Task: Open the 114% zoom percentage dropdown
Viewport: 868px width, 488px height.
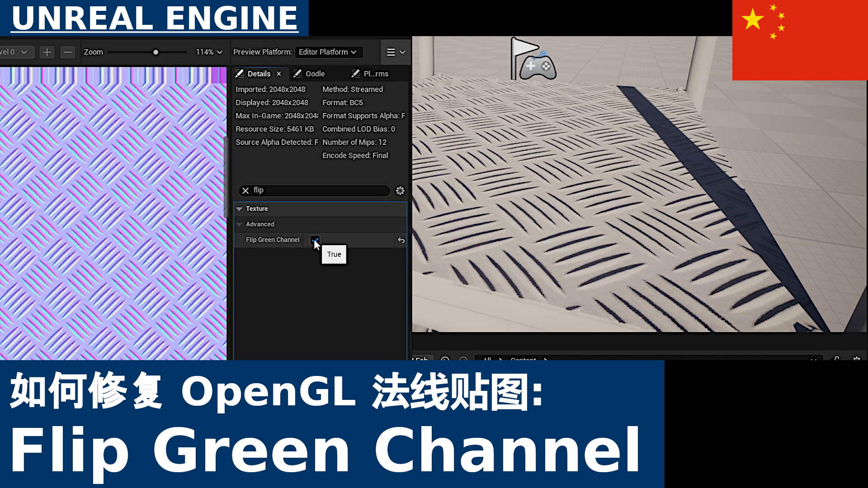Action: click(x=209, y=52)
